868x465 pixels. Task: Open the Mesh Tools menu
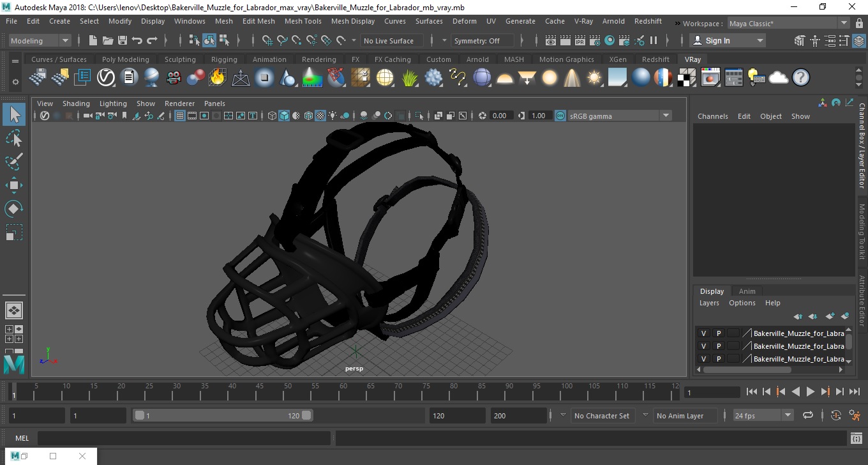tap(303, 21)
